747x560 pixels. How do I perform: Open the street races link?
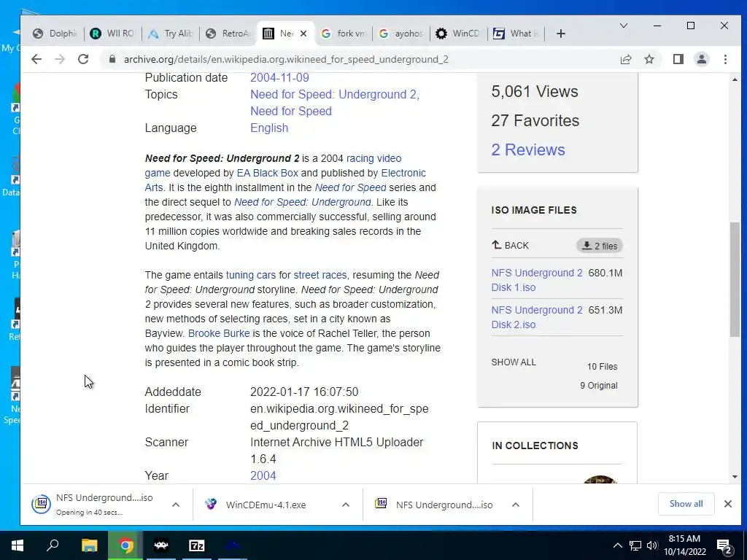click(320, 275)
